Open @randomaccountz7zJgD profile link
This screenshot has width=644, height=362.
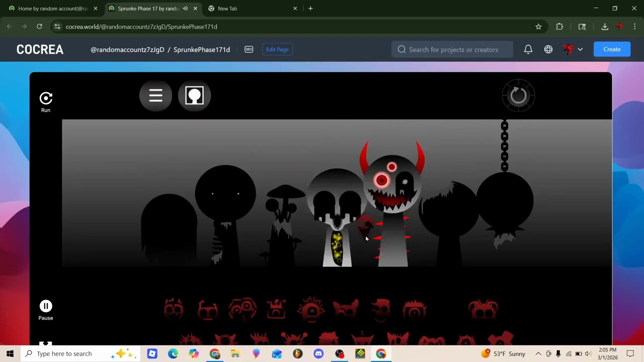(x=127, y=49)
